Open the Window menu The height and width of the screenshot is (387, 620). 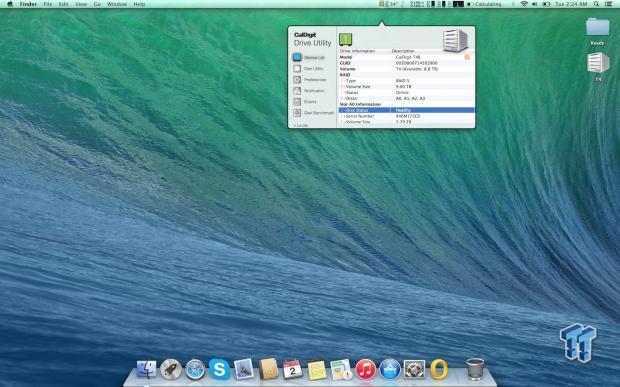(x=117, y=4)
